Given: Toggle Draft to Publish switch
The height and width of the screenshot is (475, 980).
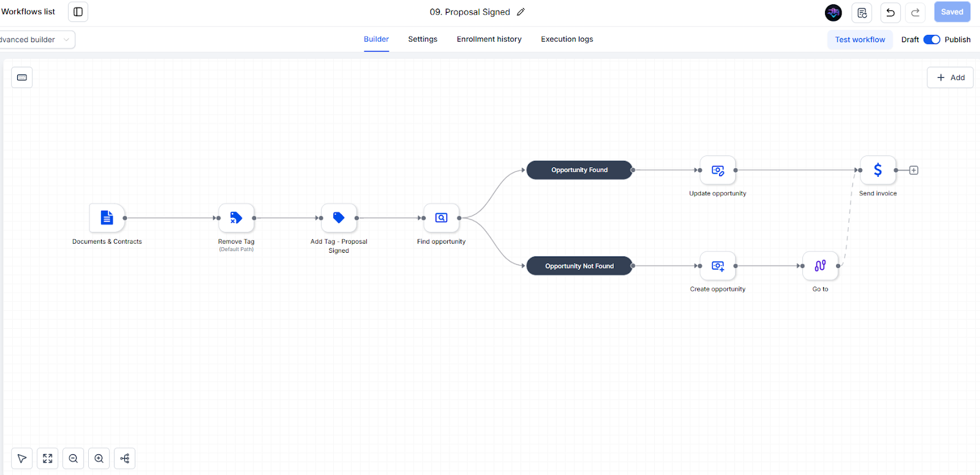Looking at the screenshot, I should pos(932,40).
